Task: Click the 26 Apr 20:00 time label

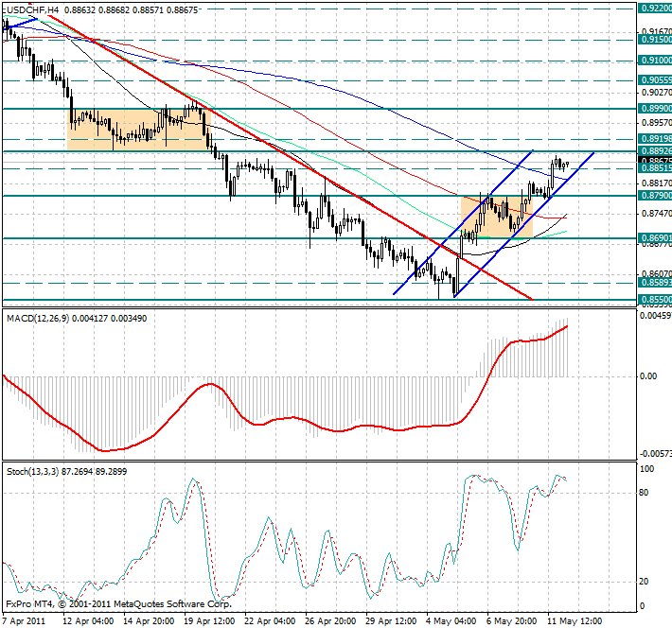Action: click(x=330, y=620)
